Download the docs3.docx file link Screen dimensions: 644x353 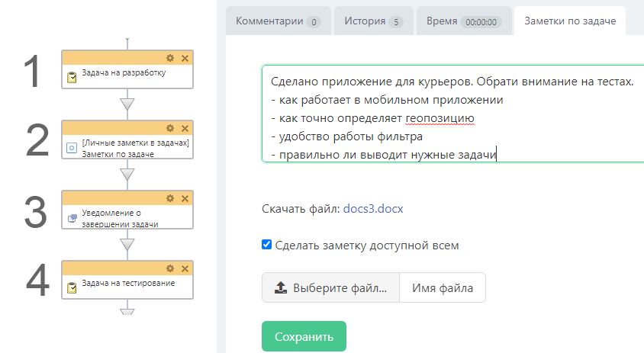[x=373, y=208]
